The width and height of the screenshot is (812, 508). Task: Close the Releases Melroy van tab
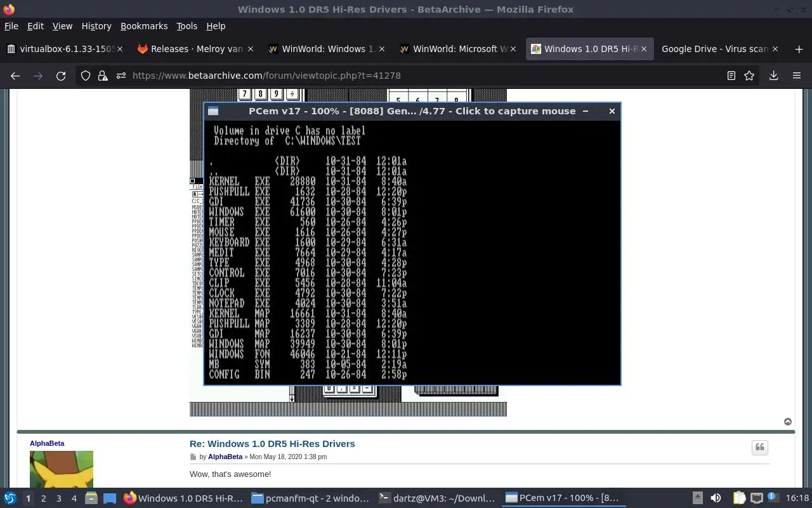[251, 49]
